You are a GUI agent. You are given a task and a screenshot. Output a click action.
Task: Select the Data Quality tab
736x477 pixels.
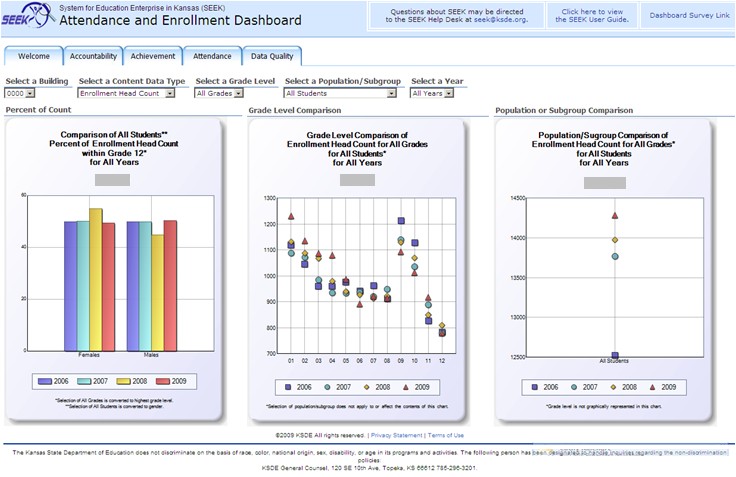tap(272, 56)
